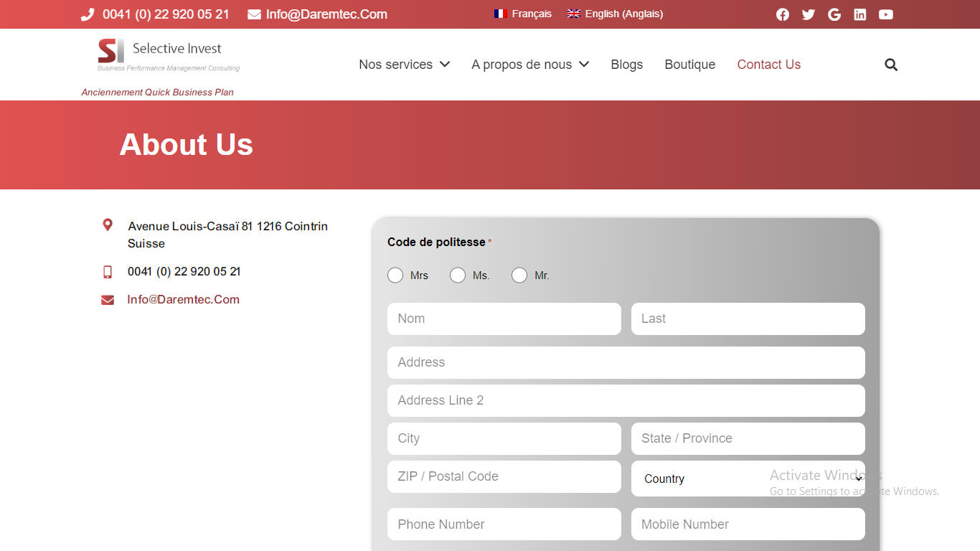Select the Mrs radio button
Viewport: 980px width, 551px height.
[x=395, y=275]
